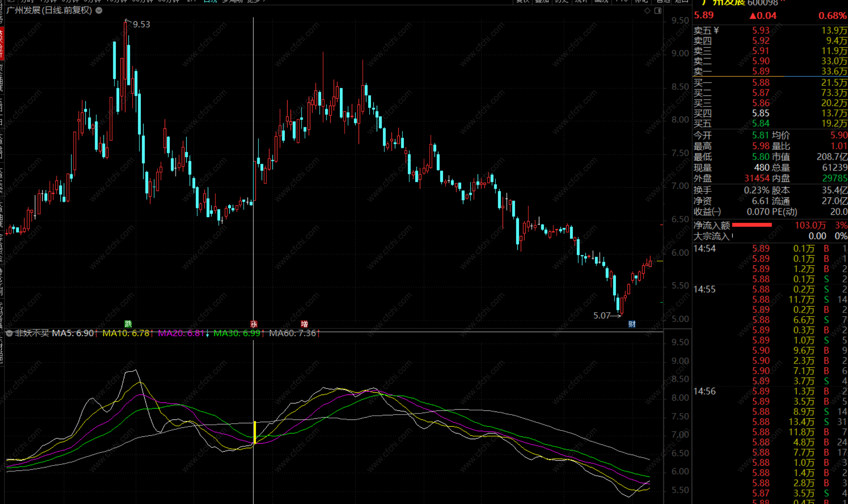The width and height of the screenshot is (848, 504).
Task: Click the MA5 indicator label
Action: point(73,333)
